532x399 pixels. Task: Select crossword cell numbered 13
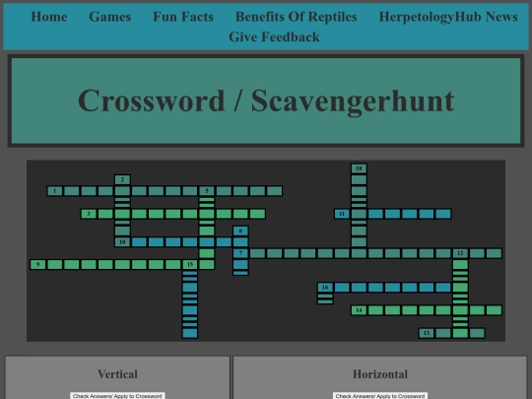point(427,333)
